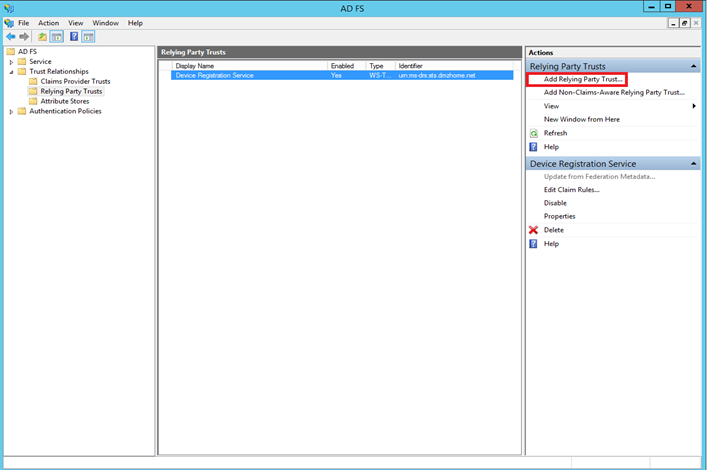Click the Back arrow toolbar icon
The width and height of the screenshot is (707, 470).
(11, 37)
